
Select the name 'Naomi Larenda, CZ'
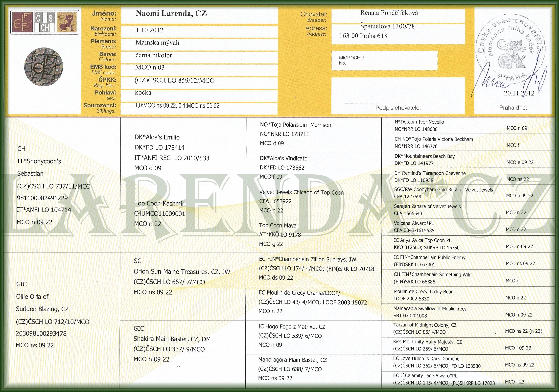tap(171, 13)
